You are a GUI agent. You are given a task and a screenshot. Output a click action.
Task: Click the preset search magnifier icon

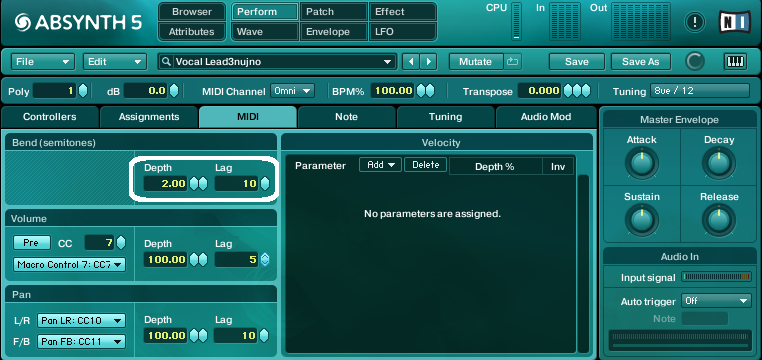167,62
